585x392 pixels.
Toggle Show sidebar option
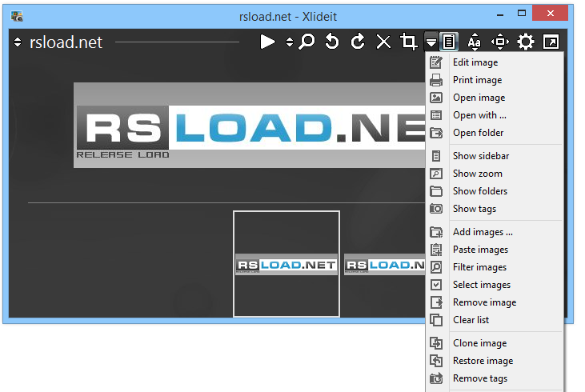click(x=495, y=155)
